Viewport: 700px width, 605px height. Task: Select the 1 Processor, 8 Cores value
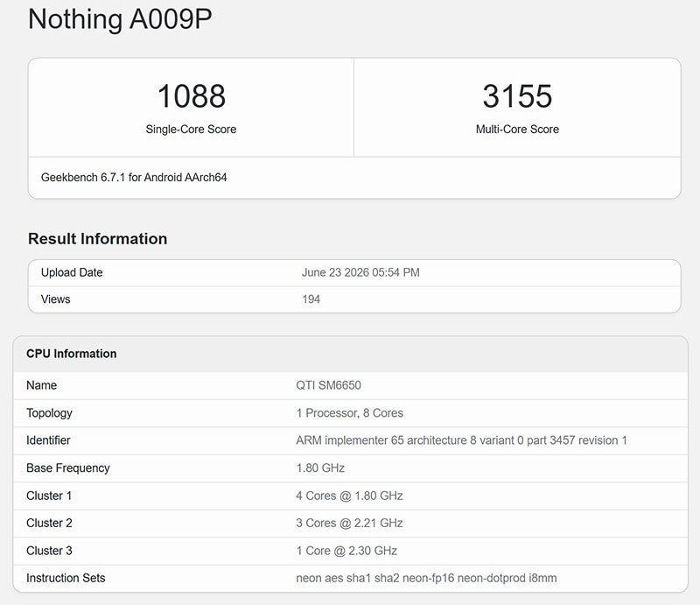(349, 413)
